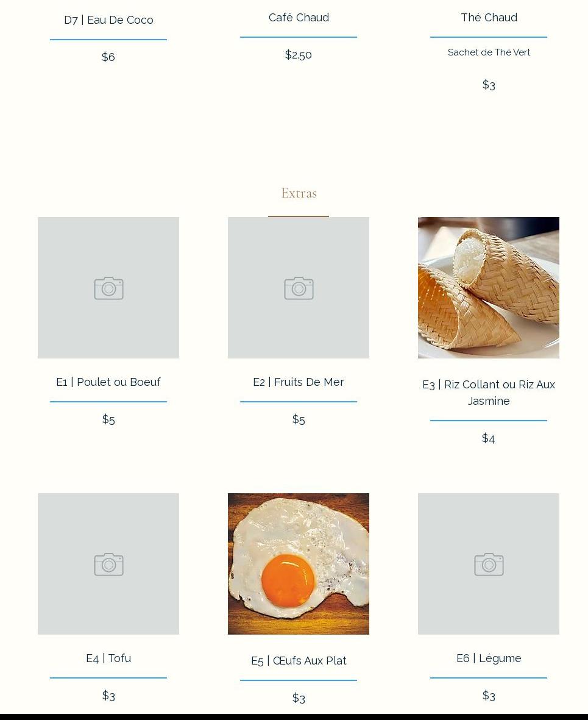Click the E4 Tofu placeholder camera icon
The image size is (588, 720).
[109, 565]
